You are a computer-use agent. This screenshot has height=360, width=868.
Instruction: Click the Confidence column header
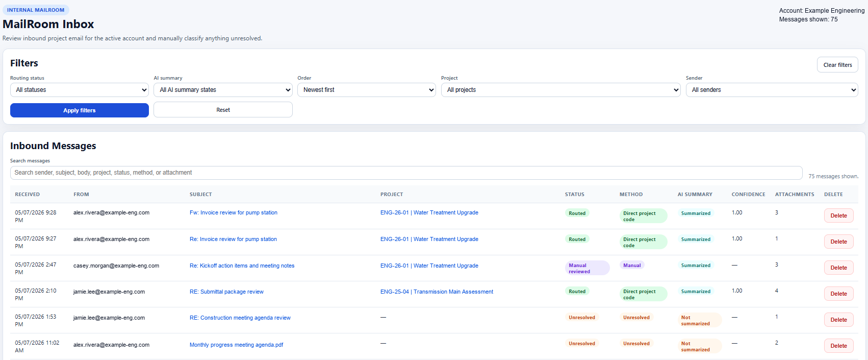[749, 195]
